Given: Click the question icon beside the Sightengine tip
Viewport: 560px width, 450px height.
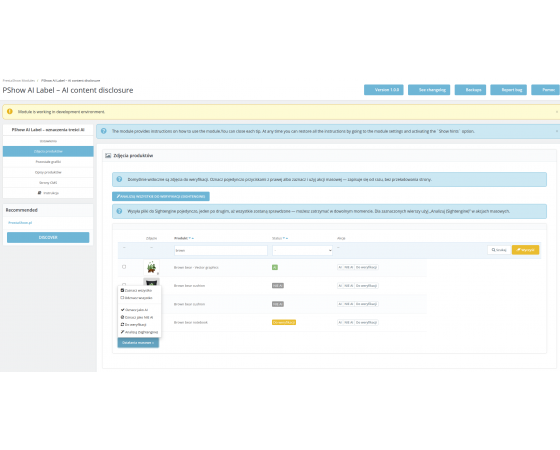Looking at the screenshot, I should coord(119,211).
